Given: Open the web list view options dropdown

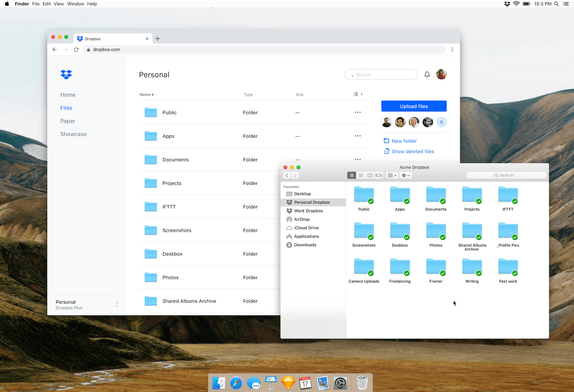Looking at the screenshot, I should 358,95.
